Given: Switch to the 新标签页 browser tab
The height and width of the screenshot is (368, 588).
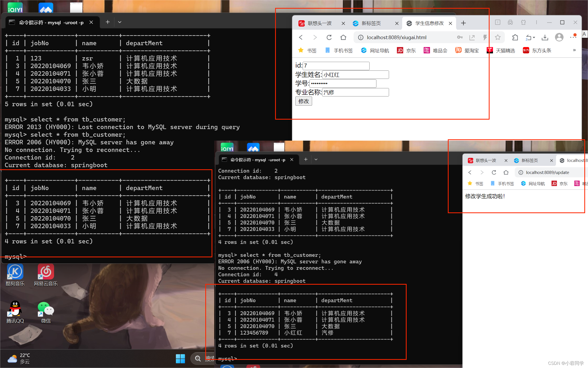Looking at the screenshot, I should pos(371,23).
